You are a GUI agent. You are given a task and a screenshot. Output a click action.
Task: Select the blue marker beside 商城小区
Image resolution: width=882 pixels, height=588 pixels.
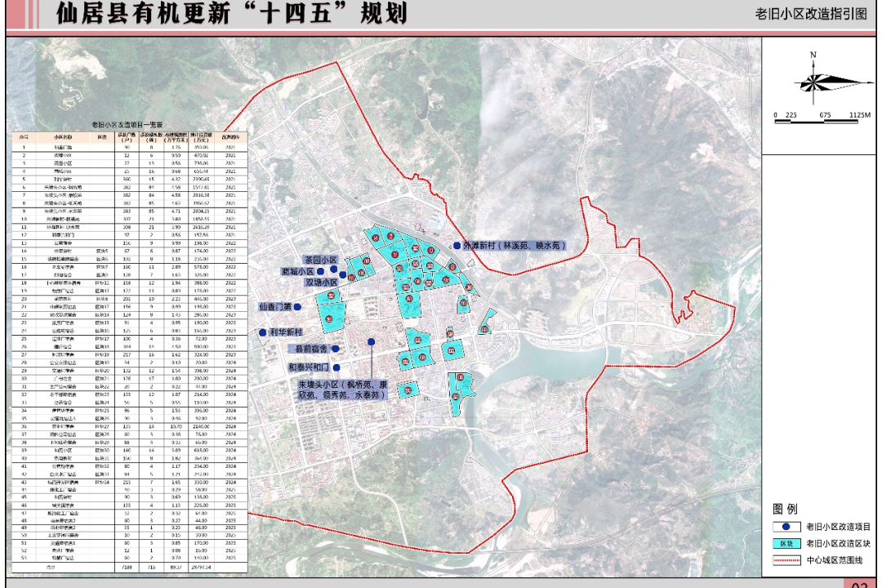[x=320, y=273]
